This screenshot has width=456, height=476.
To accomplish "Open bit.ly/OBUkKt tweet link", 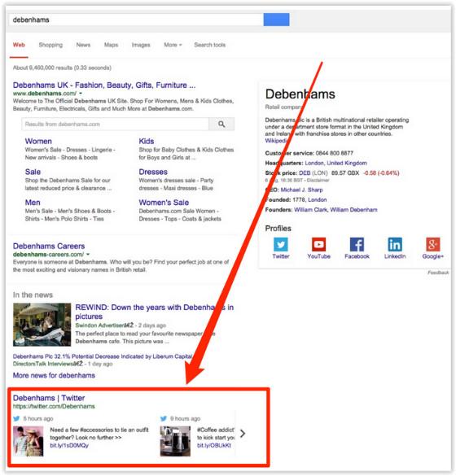I will [x=214, y=445].
